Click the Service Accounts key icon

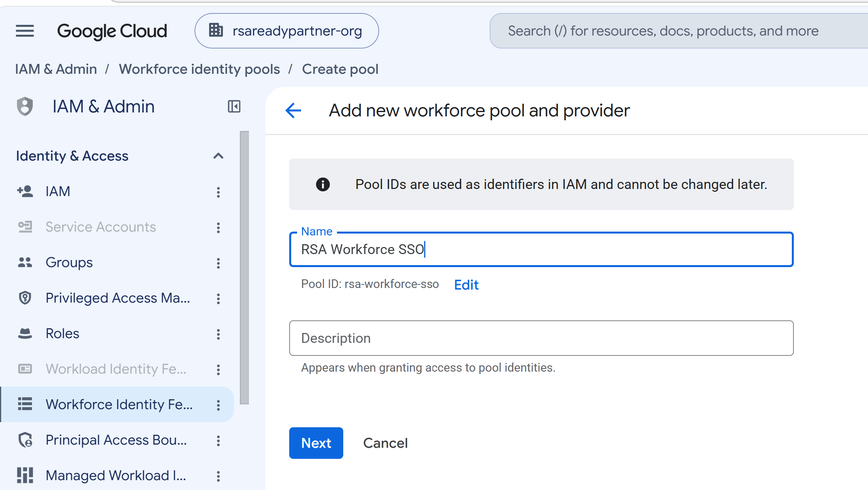click(x=25, y=227)
